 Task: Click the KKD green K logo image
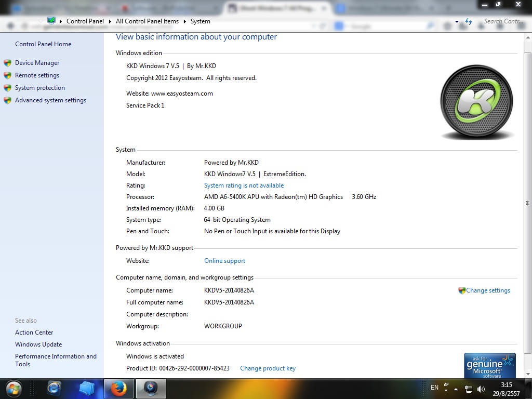click(477, 102)
